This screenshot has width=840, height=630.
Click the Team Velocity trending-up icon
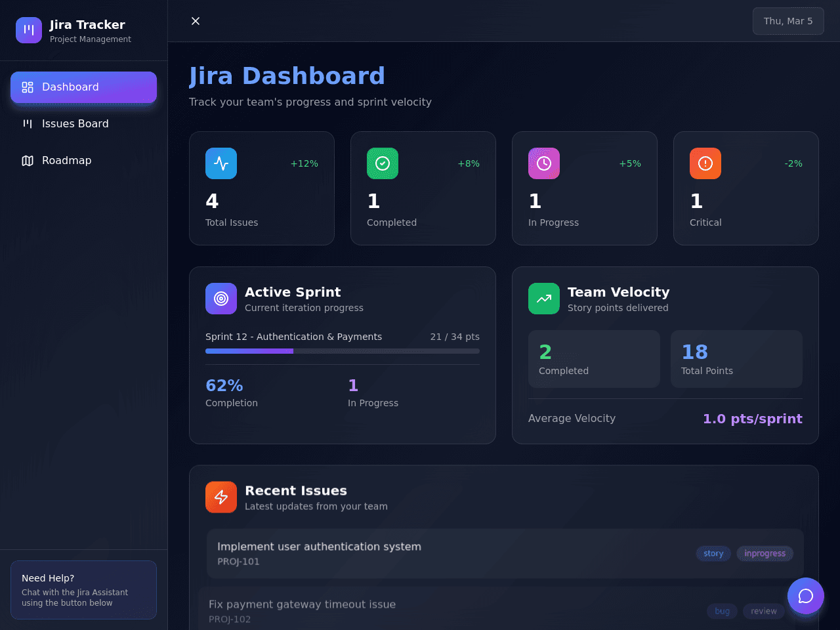tap(544, 299)
